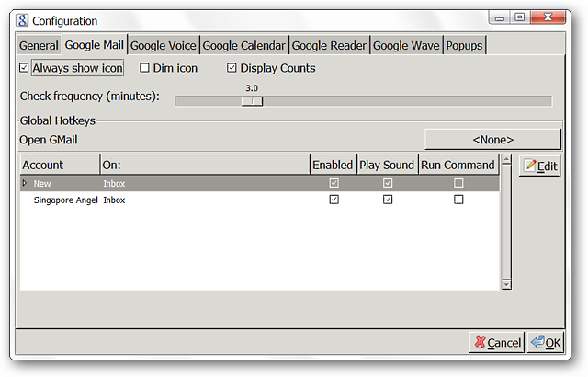Click the account list scroll down arrow
Screen dimensions: 588x377
(506, 285)
